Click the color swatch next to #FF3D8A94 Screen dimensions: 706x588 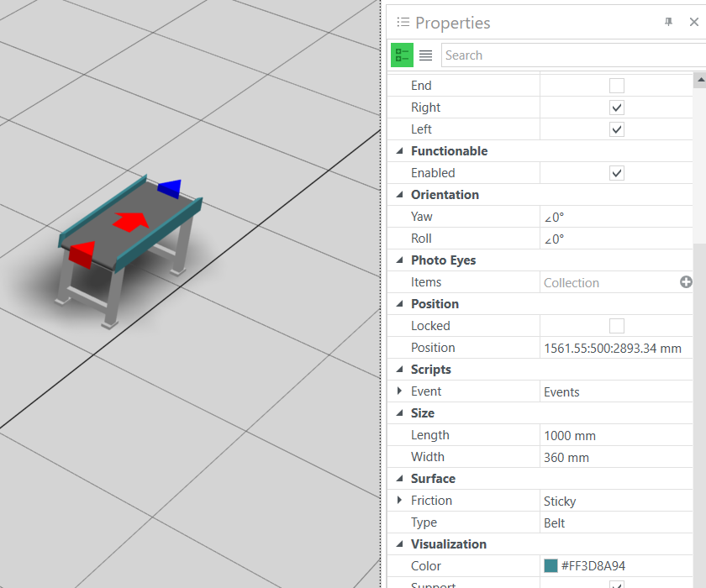(x=551, y=565)
